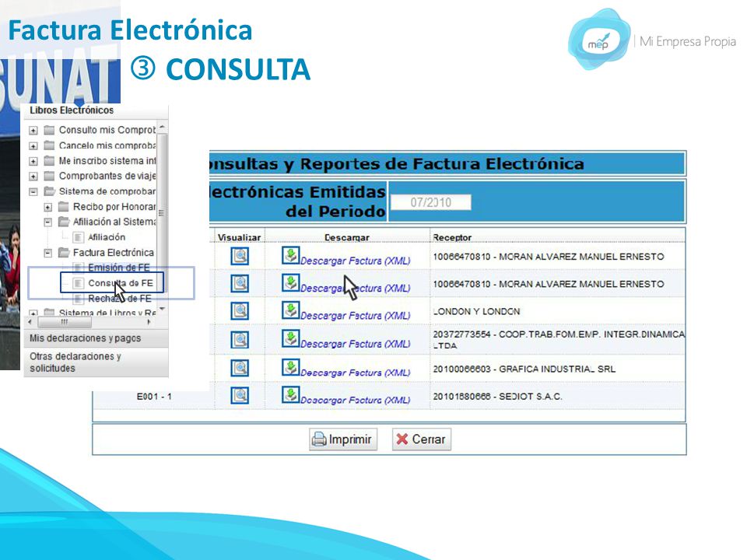747x560 pixels.
Task: Visualize invoice for first MORAN ALVAREZ row
Action: pos(240,256)
